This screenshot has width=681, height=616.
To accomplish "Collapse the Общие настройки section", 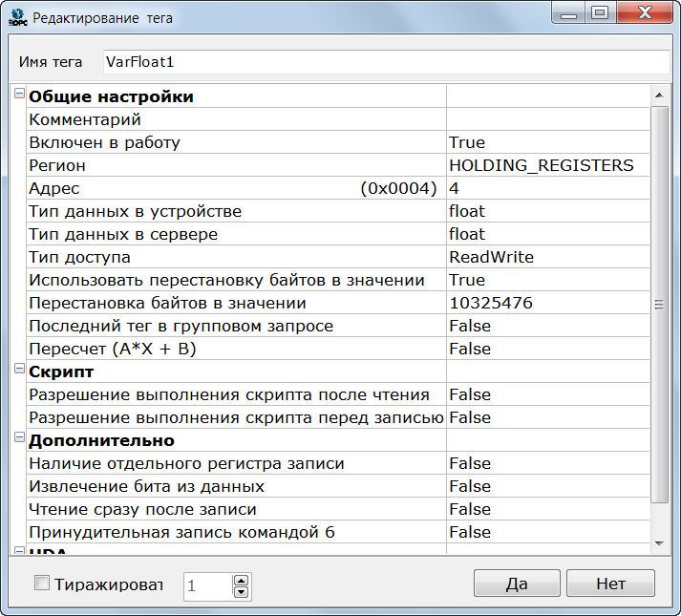I will [x=19, y=95].
